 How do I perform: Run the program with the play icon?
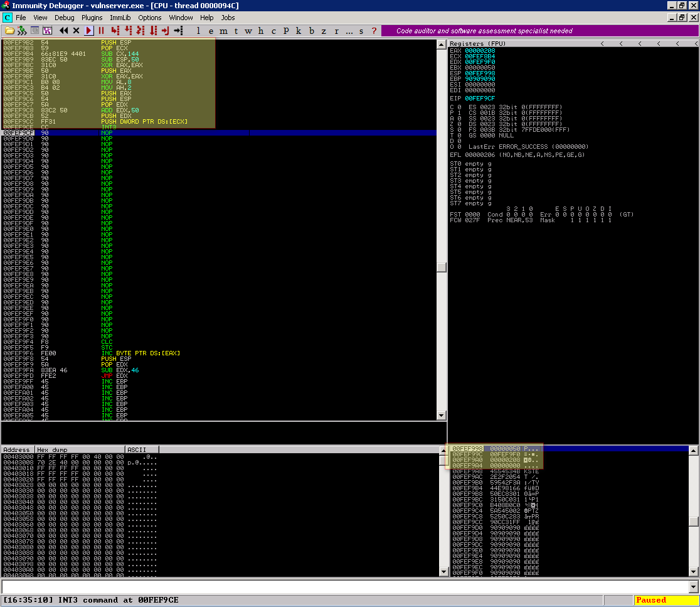point(89,31)
